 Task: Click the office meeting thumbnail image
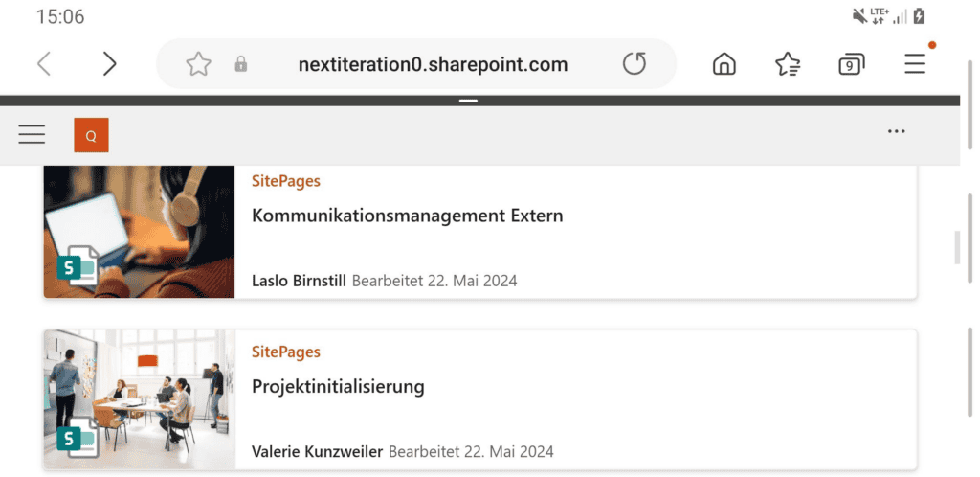pyautogui.click(x=139, y=398)
